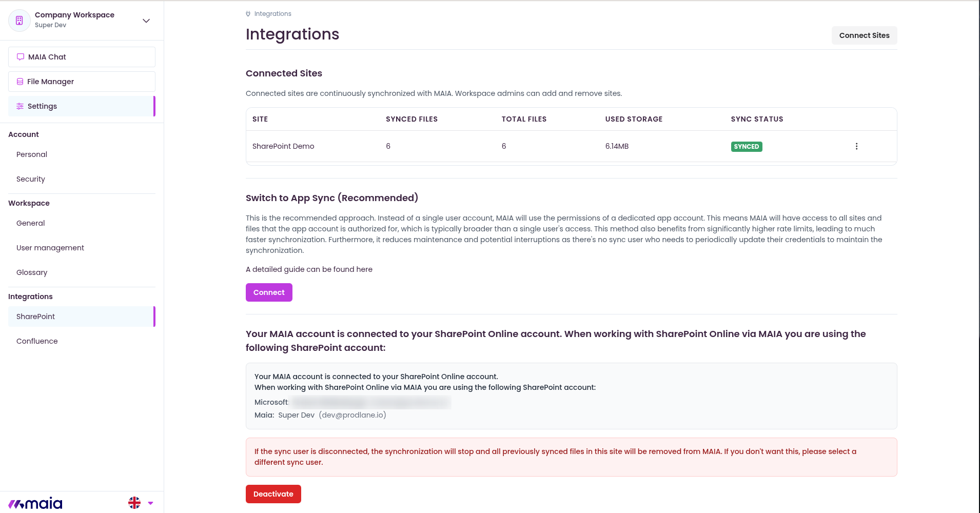Viewport: 980px width, 513px height.
Task: Click the Connected Sites heading
Action: 284,73
